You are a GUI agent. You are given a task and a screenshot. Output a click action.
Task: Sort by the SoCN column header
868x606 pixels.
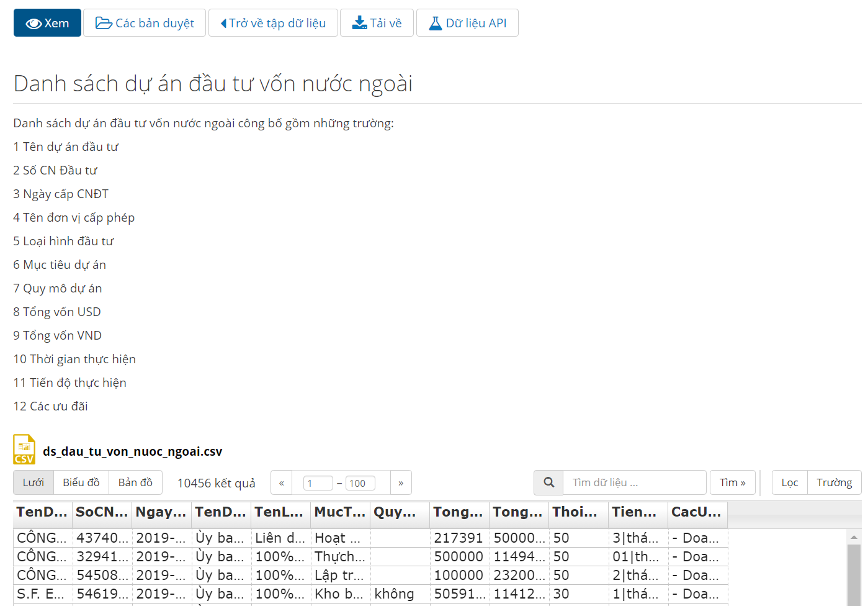pos(101,512)
